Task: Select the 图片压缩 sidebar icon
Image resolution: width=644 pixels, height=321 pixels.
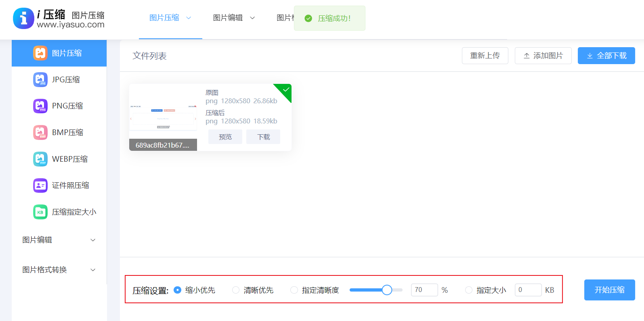Action: pyautogui.click(x=40, y=53)
